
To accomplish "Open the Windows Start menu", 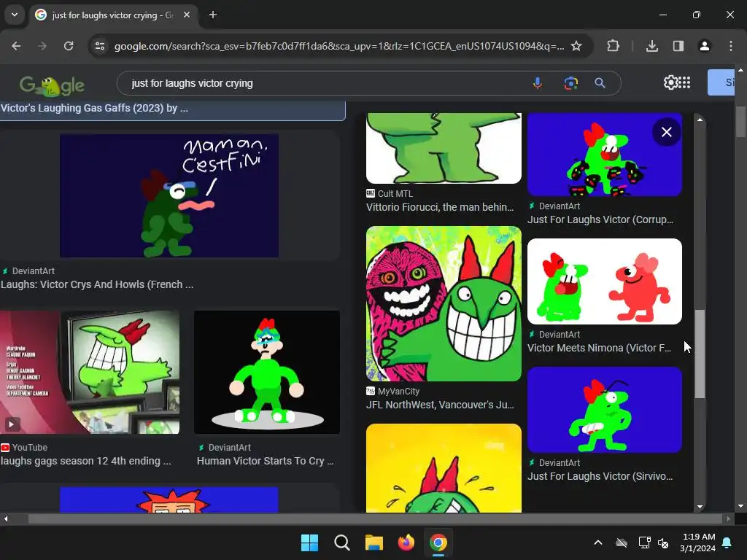I will 309,542.
